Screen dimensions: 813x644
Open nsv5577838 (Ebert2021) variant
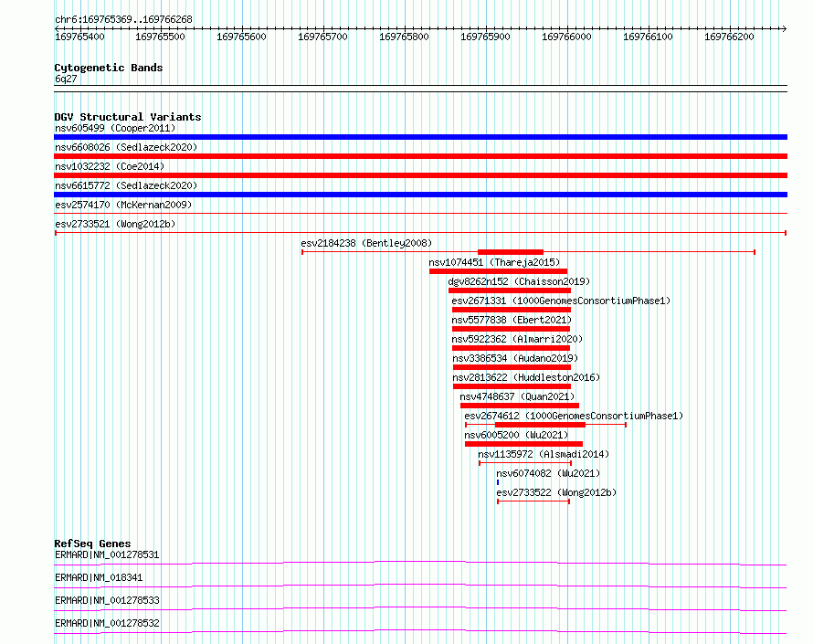click(512, 320)
